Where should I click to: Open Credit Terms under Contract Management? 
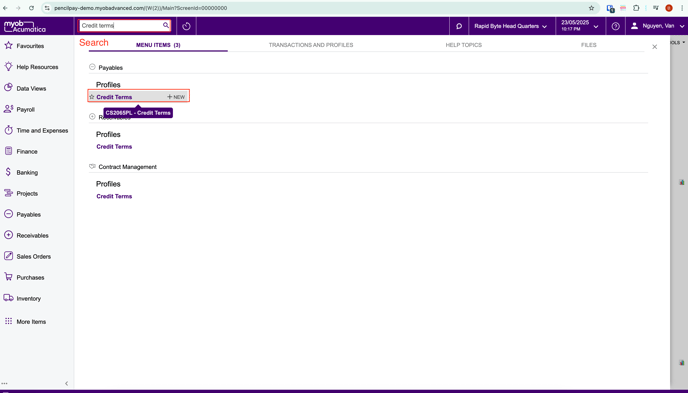[x=114, y=196]
